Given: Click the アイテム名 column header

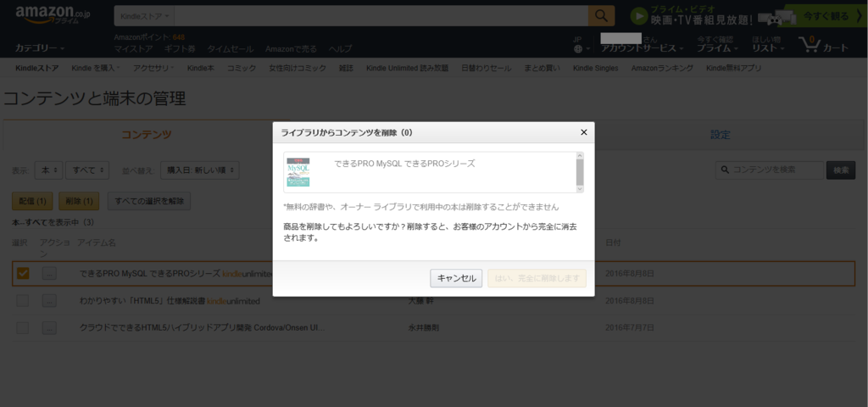Looking at the screenshot, I should pos(97,243).
